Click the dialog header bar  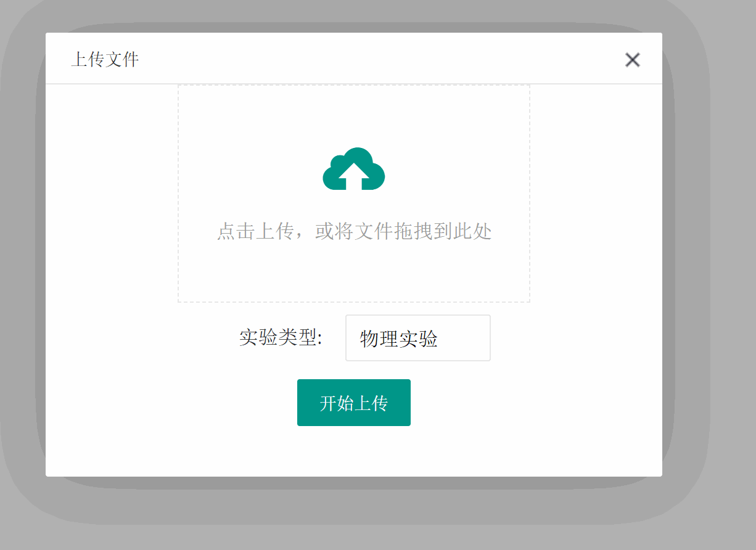353,58
